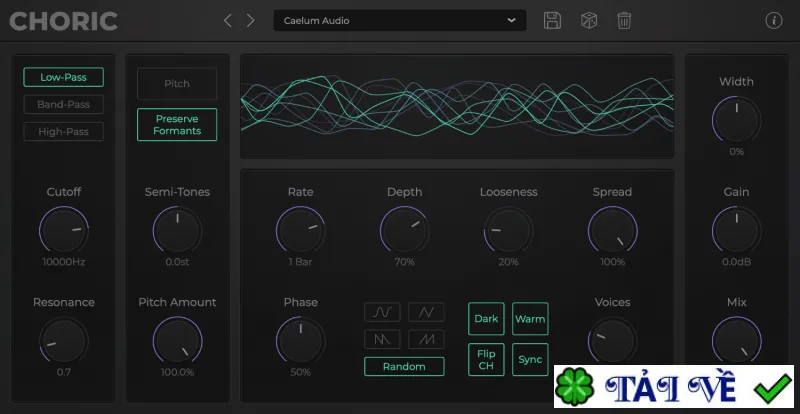The height and width of the screenshot is (414, 800).
Task: Click the modulation waveform display
Action: [x=457, y=106]
